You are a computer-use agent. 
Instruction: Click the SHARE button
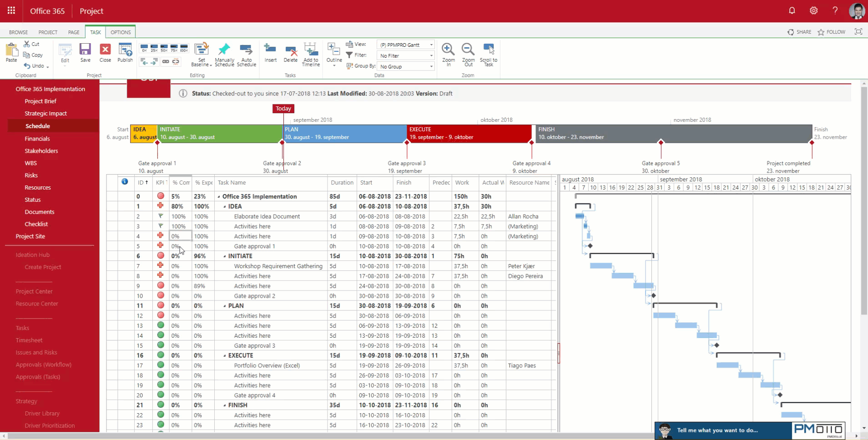click(x=799, y=32)
